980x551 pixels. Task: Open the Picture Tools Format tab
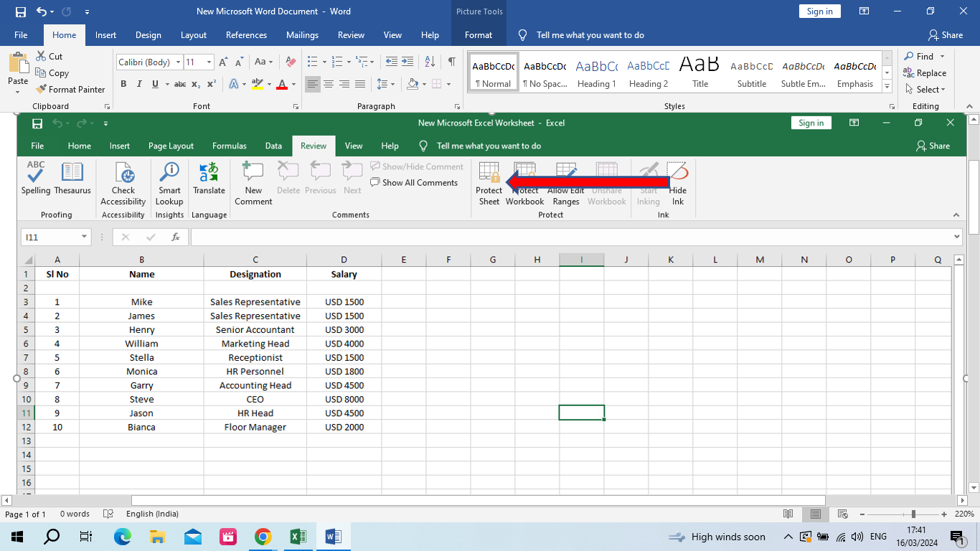[x=479, y=35]
